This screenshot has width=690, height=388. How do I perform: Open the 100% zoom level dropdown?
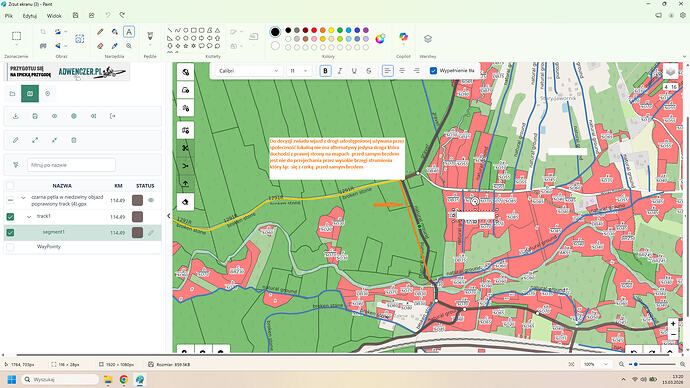[596, 364]
